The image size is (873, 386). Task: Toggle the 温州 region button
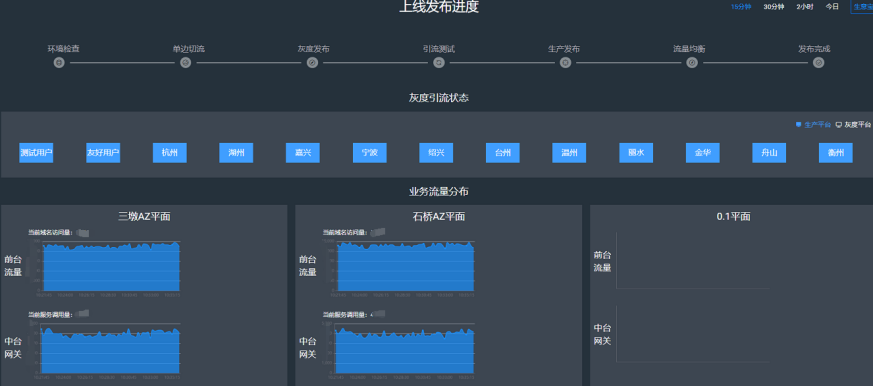[569, 153]
